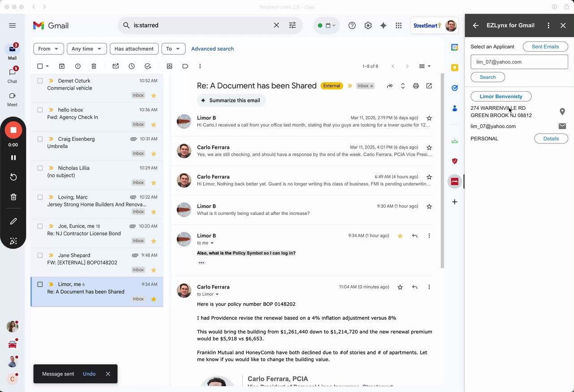Open more options on Carlo's 11:04 message
This screenshot has height=392, width=574.
[x=429, y=287]
